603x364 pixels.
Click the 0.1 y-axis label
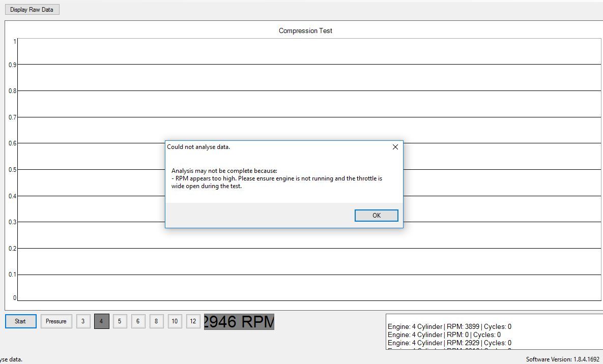[x=13, y=275]
